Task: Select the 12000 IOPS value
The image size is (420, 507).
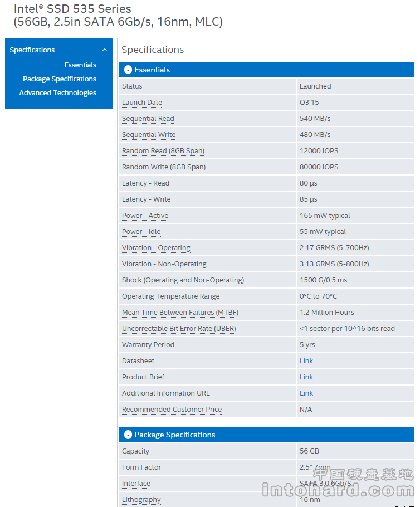Action: click(319, 150)
